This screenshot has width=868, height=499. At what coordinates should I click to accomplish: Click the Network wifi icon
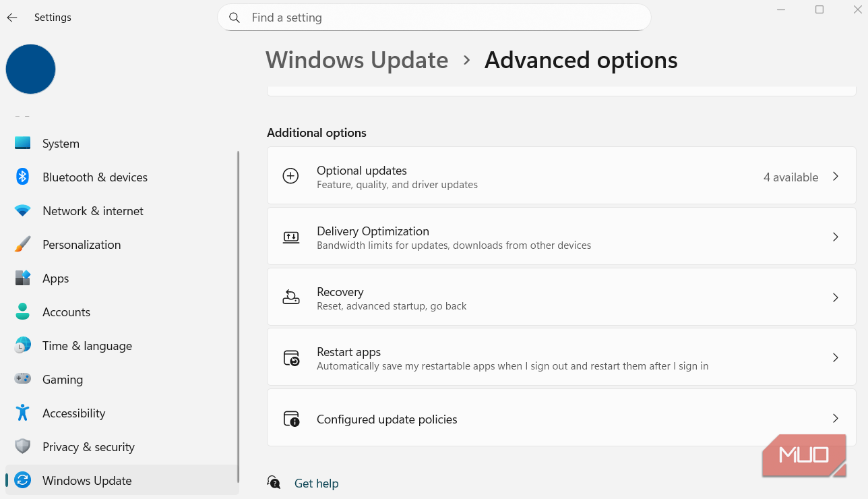[x=23, y=210]
